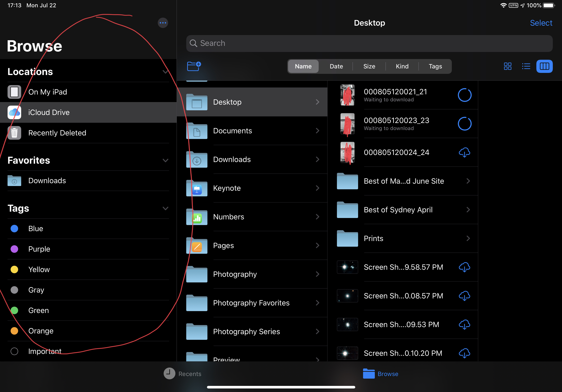Switch to icon grid view
Viewport: 562px width, 392px height.
(507, 66)
